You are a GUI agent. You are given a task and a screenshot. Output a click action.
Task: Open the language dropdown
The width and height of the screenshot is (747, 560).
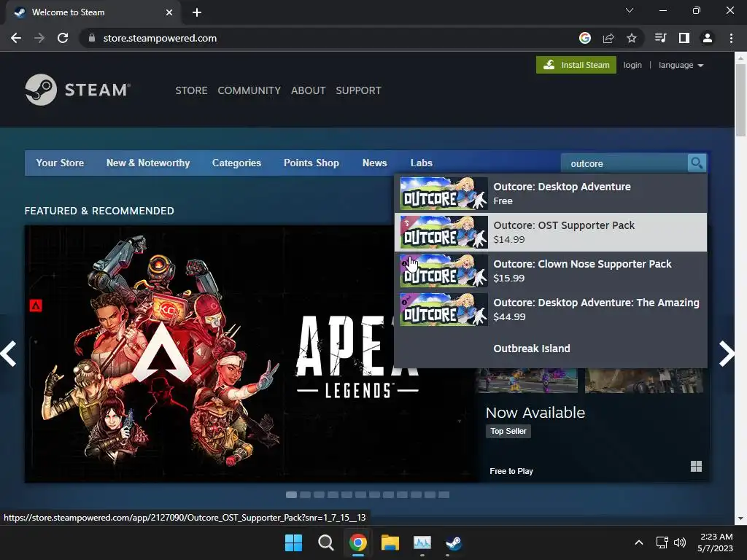click(681, 65)
